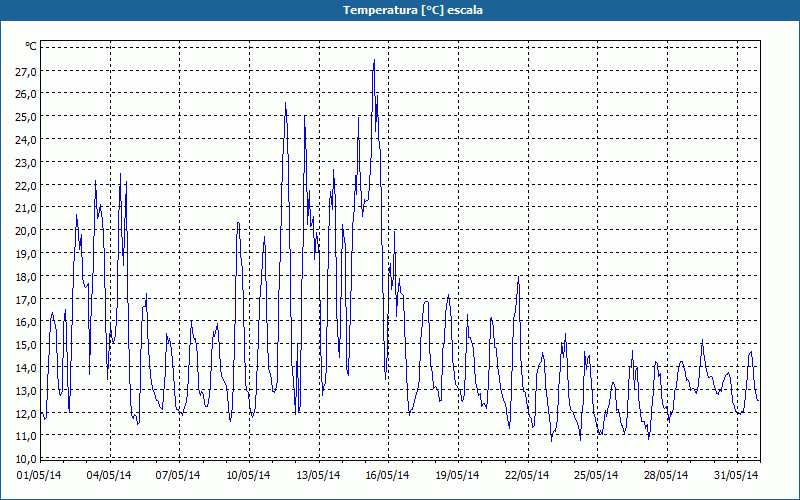Click the 27,0 y-axis label
Screen dimensions: 800x500
tap(25, 71)
